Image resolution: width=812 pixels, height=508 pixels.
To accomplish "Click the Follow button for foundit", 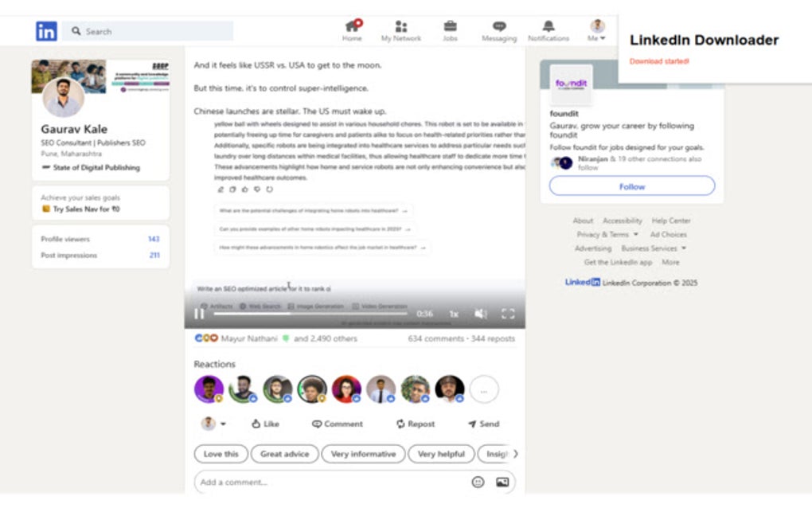I will click(x=631, y=186).
